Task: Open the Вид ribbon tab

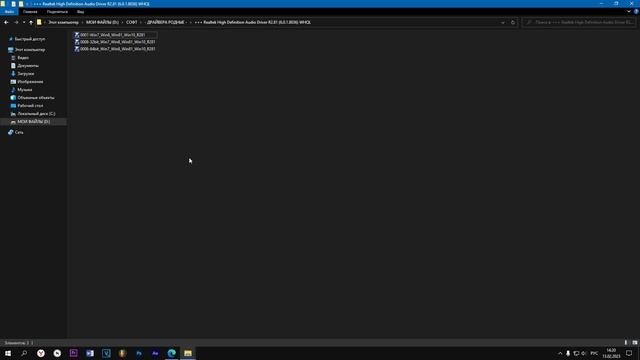Action: click(80, 12)
